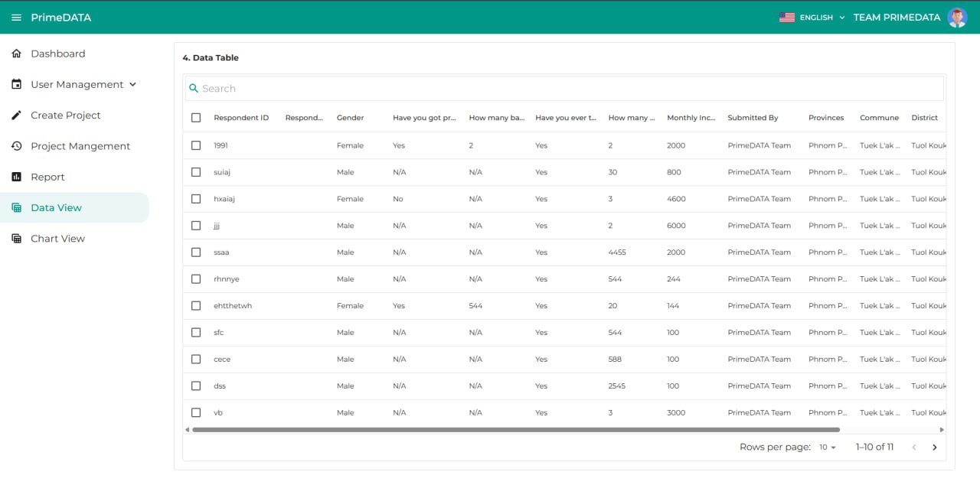Go to next page with the right arrow
The height and width of the screenshot is (485, 980).
935,447
